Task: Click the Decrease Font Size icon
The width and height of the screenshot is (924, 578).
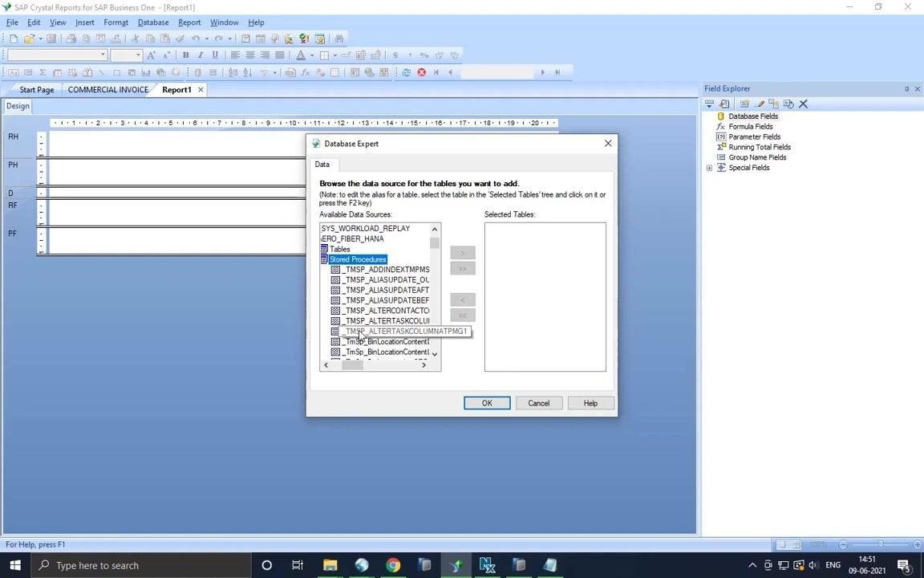Action: click(166, 55)
